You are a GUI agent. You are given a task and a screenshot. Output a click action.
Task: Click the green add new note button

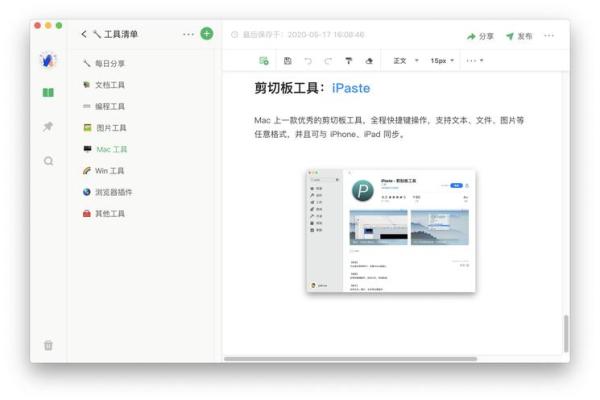tap(207, 34)
